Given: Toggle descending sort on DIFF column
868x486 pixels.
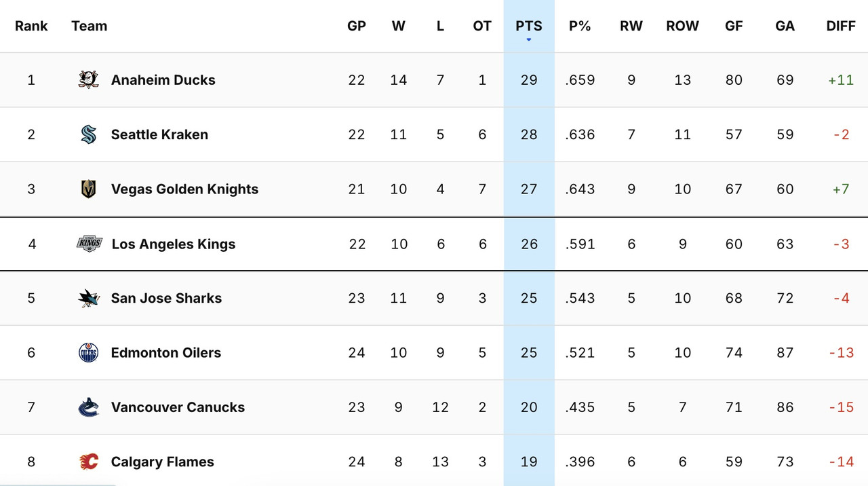Looking at the screenshot, I should pyautogui.click(x=841, y=26).
